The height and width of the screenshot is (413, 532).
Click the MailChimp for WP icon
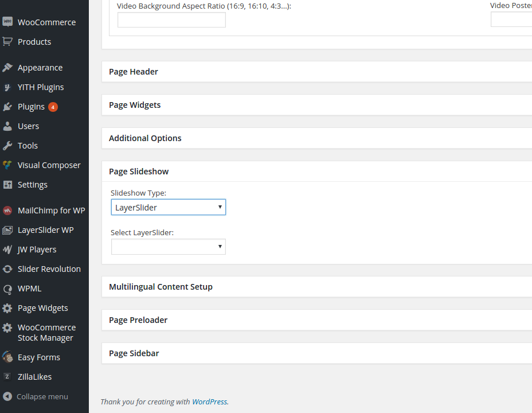[x=7, y=211]
